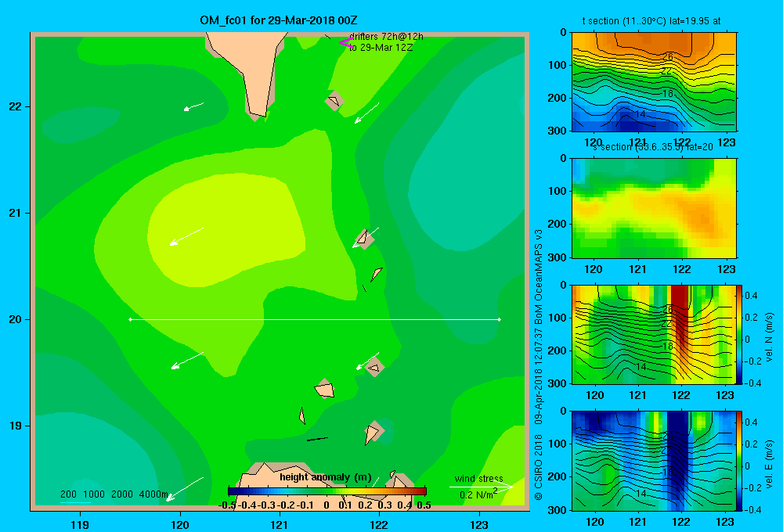
Task: Click the height anomaly color bar
Action: (x=327, y=491)
